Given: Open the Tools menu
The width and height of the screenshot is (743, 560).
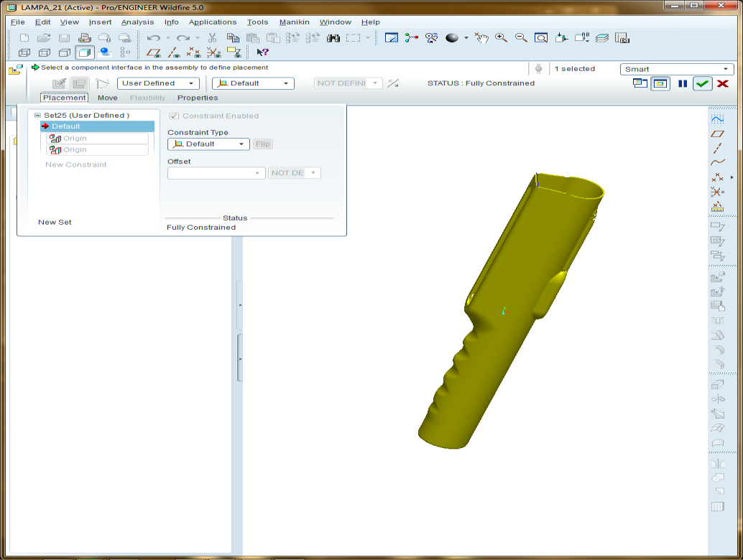Looking at the screenshot, I should click(257, 22).
